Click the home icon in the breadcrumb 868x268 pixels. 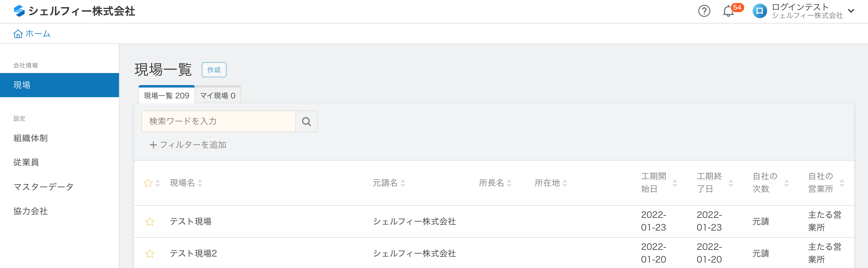click(18, 34)
